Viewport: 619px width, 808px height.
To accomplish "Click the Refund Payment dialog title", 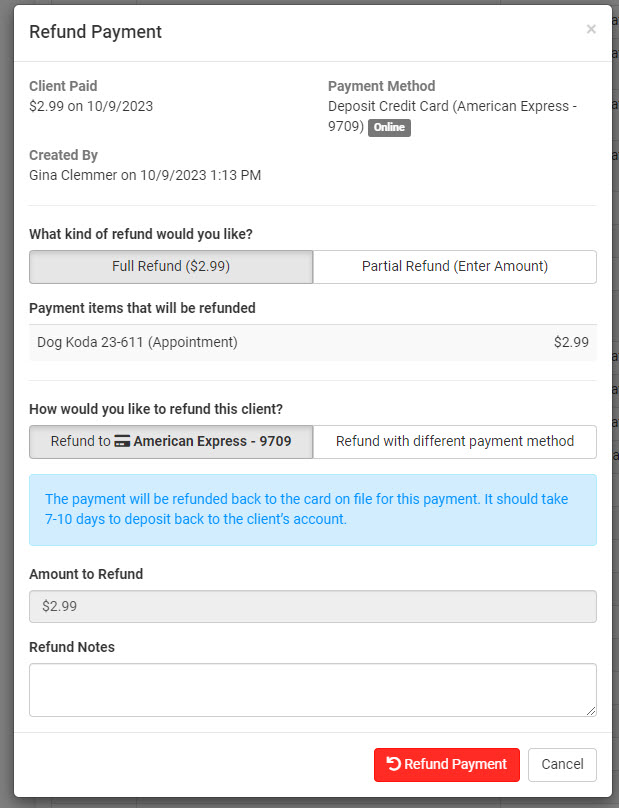I will coord(95,32).
